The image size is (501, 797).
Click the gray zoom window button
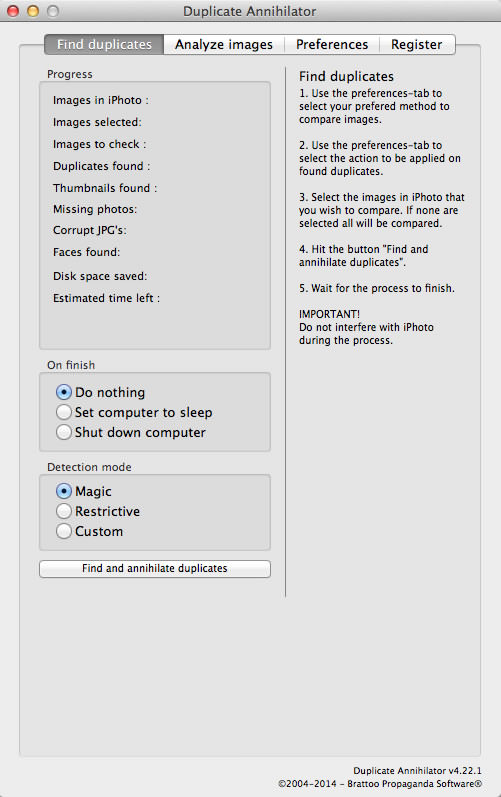point(53,11)
